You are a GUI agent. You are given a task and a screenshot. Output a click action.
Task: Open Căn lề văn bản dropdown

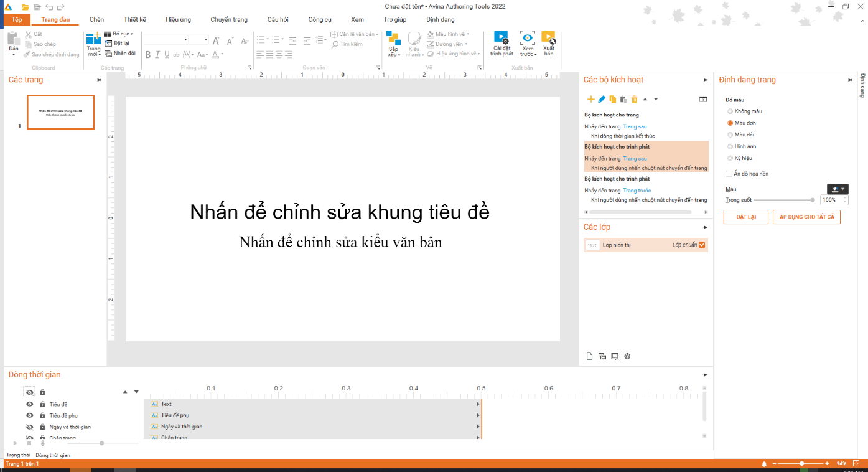pyautogui.click(x=355, y=34)
